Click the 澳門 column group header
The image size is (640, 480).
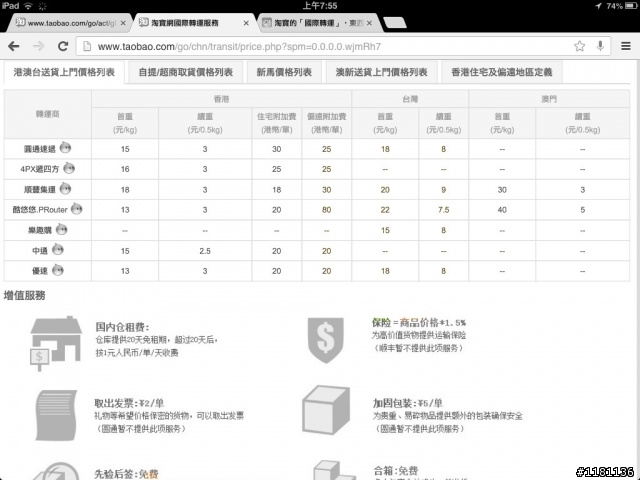pos(549,99)
